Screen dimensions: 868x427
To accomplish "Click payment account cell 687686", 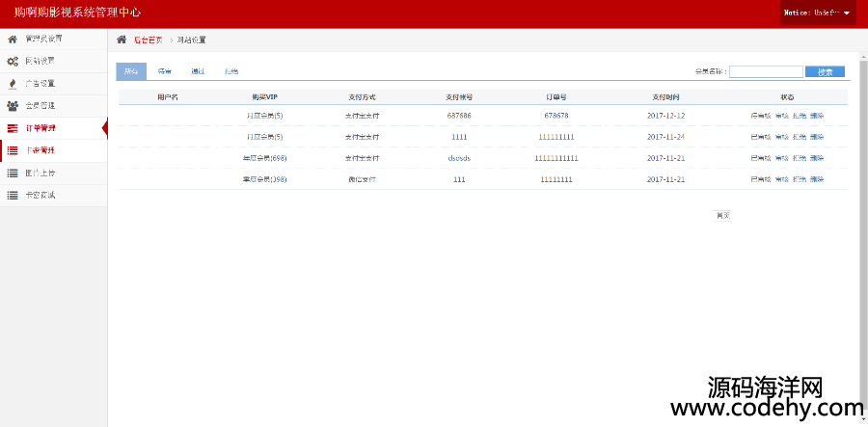I will (459, 117).
